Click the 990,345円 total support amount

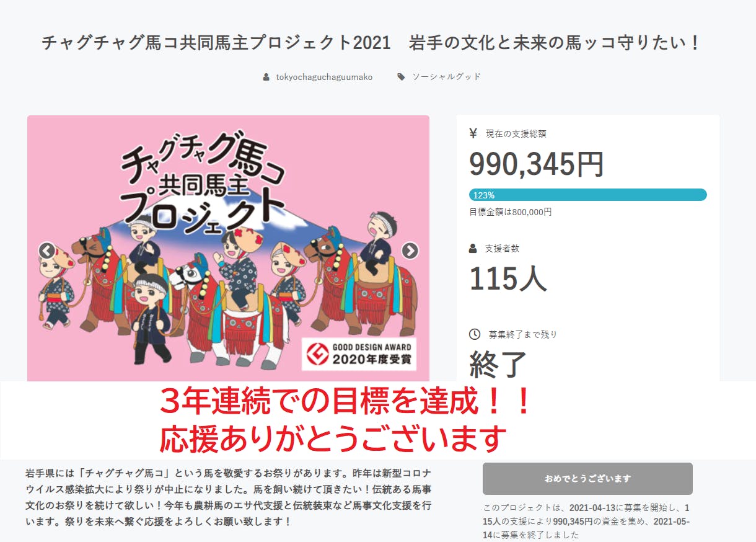(x=537, y=164)
